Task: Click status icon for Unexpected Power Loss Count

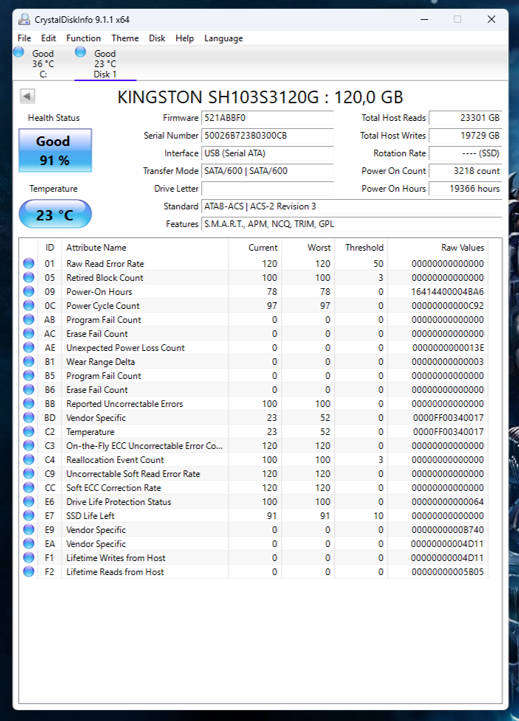Action: pos(29,348)
